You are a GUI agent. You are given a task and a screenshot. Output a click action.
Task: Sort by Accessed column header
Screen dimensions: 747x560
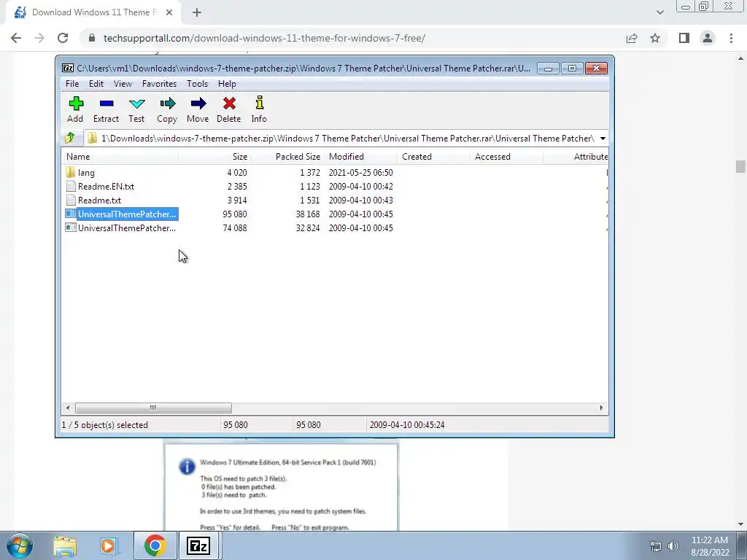tap(506, 157)
